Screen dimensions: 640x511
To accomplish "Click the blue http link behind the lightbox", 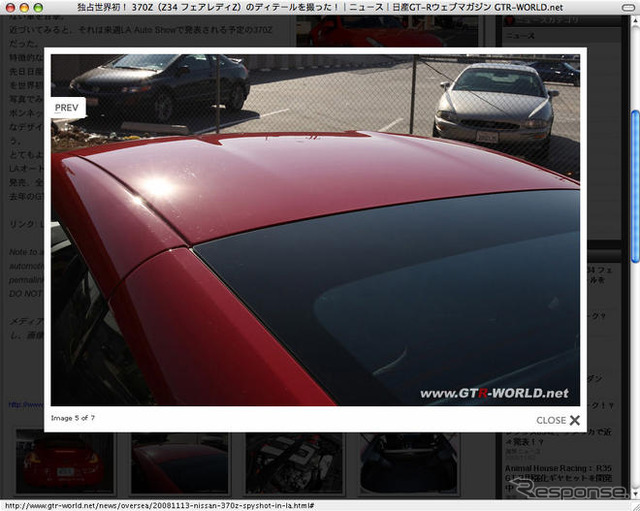I will tap(26, 404).
